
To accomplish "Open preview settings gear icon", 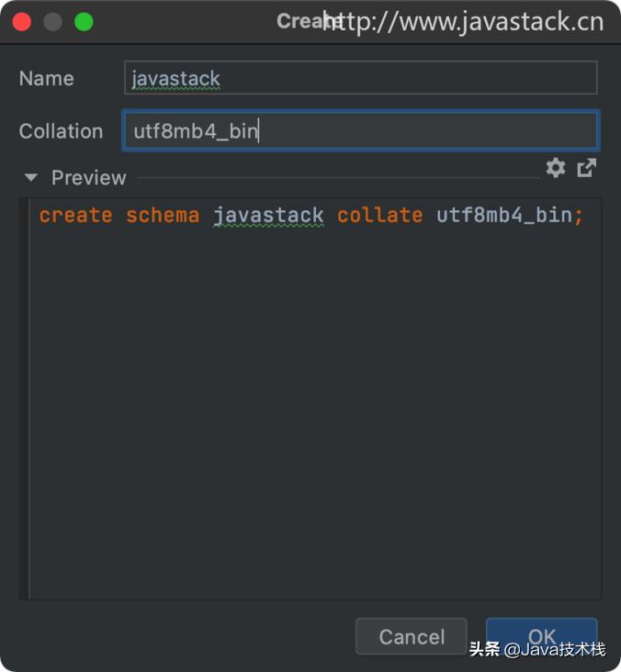I will (556, 168).
